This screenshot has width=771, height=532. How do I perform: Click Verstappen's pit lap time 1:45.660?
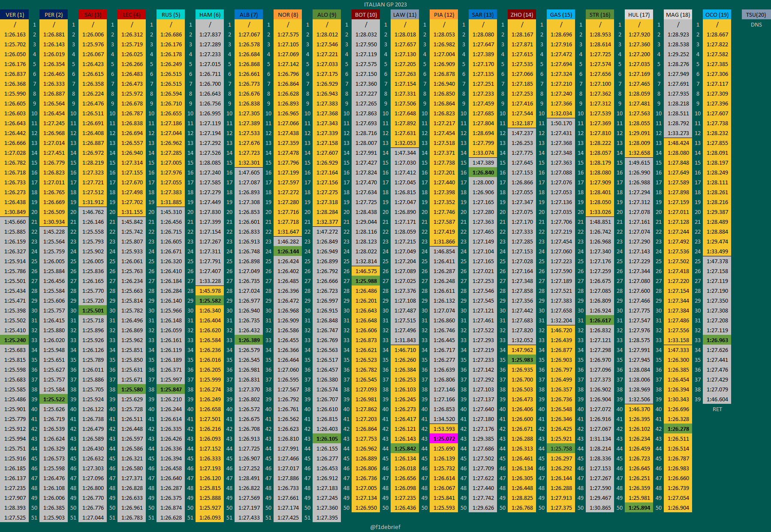[x=15, y=222]
